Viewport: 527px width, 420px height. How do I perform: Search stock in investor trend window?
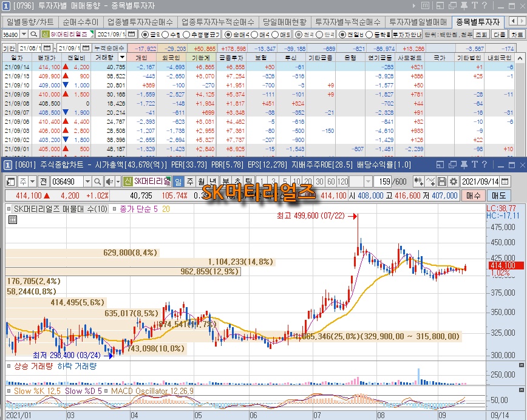pyautogui.click(x=33, y=34)
